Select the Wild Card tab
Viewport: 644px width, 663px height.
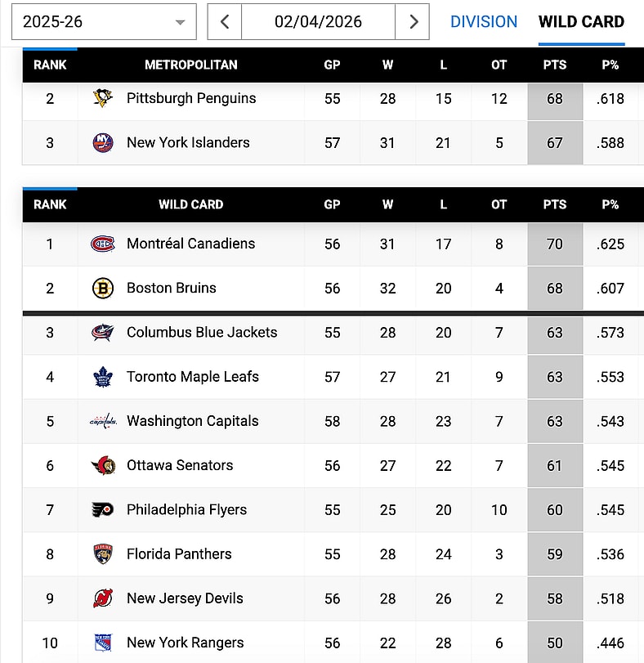tap(581, 21)
